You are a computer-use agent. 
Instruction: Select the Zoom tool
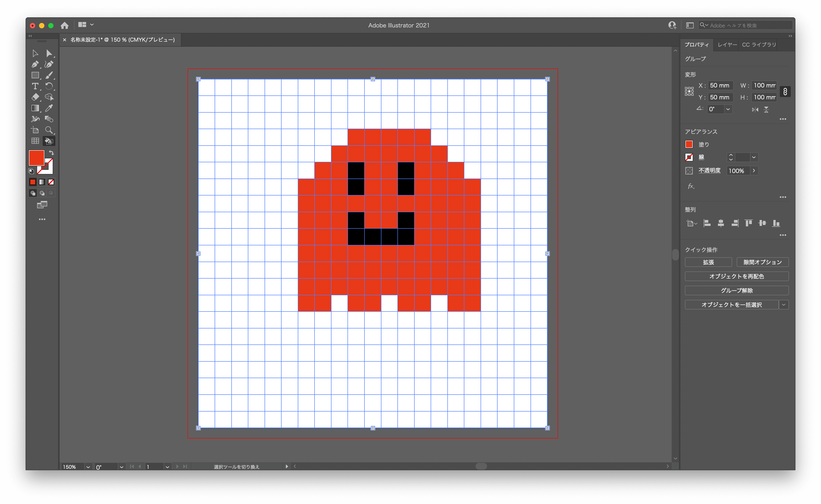coord(49,130)
